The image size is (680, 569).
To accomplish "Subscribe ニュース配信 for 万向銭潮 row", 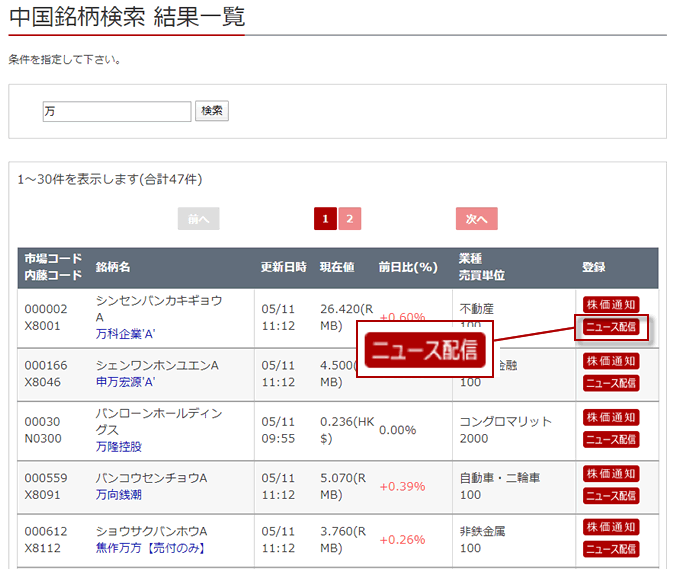I will (x=611, y=495).
